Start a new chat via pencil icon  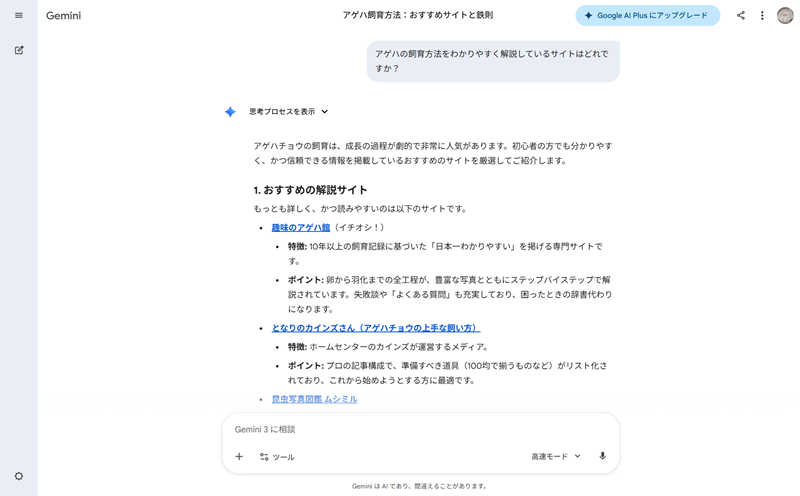[x=18, y=50]
